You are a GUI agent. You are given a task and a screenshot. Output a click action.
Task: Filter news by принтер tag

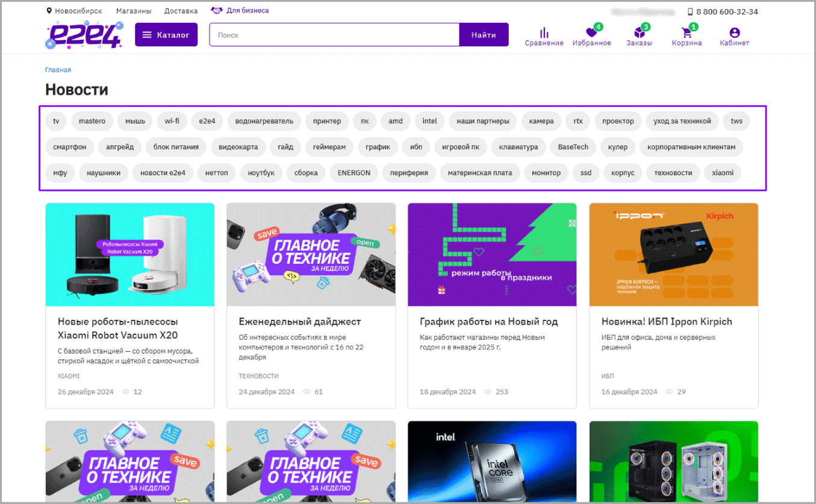[x=327, y=121]
